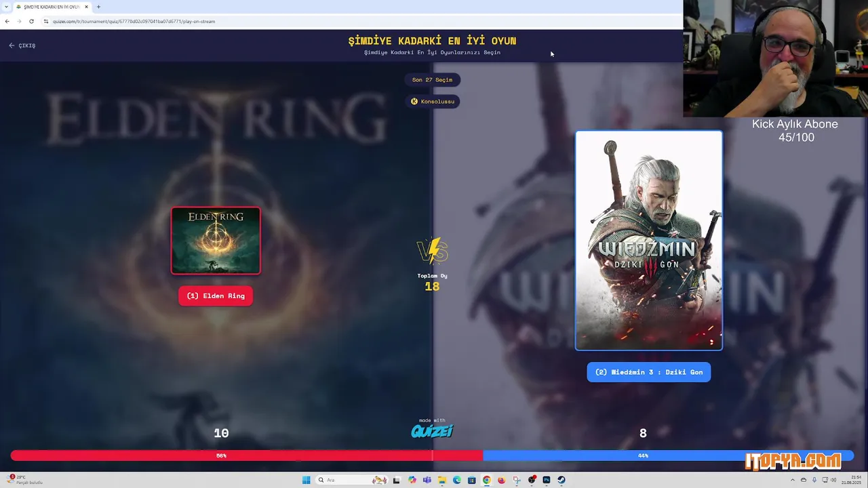Image resolution: width=868 pixels, height=488 pixels.
Task: Focus the quizei.com address bar
Action: click(359, 21)
